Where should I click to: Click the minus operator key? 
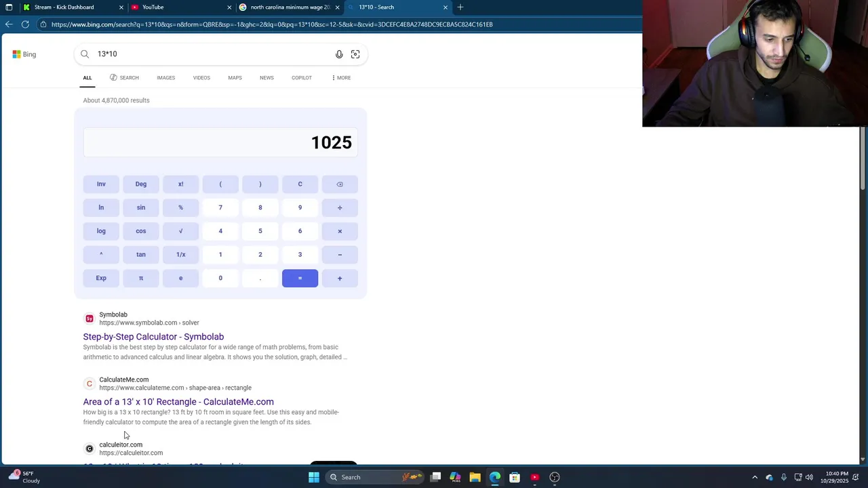pyautogui.click(x=340, y=255)
